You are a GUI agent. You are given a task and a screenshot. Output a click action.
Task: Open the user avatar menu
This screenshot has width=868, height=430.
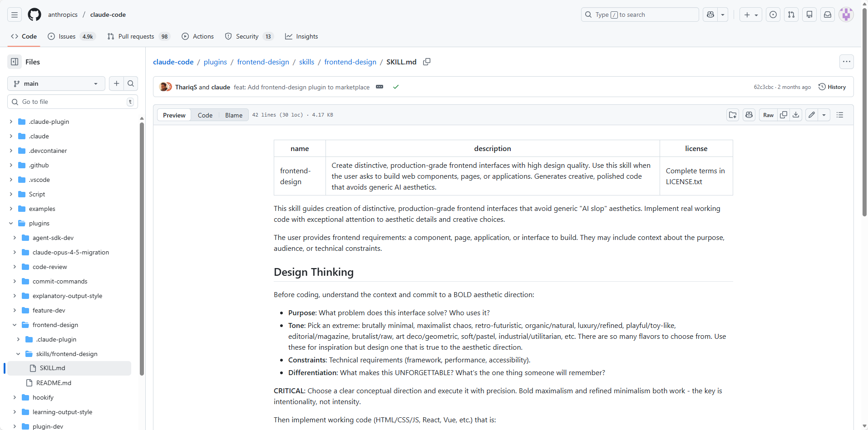846,15
